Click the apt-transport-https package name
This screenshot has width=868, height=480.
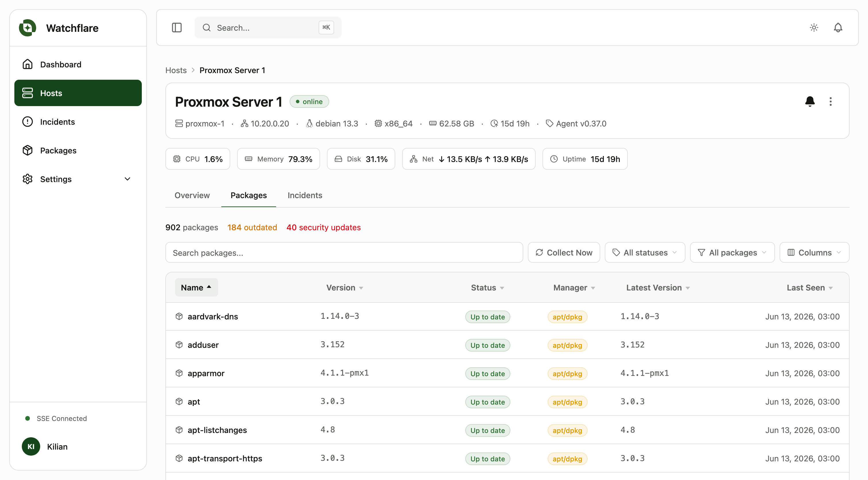pos(225,458)
